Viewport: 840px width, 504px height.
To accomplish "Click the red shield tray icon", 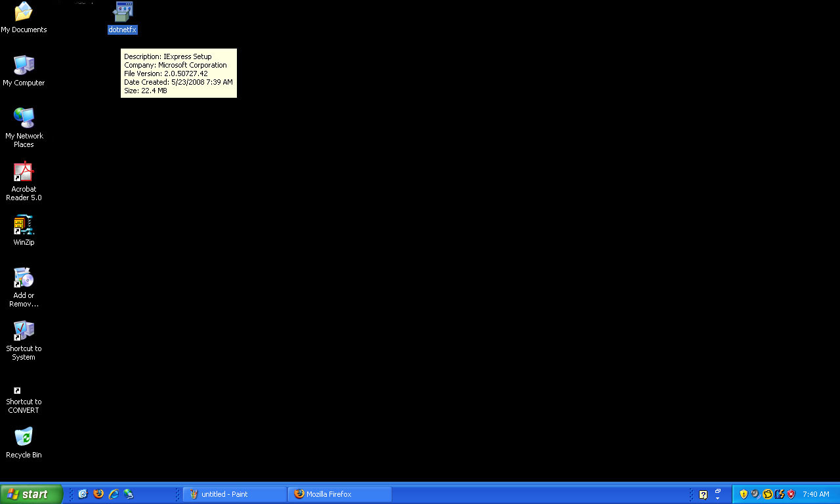I will point(791,494).
